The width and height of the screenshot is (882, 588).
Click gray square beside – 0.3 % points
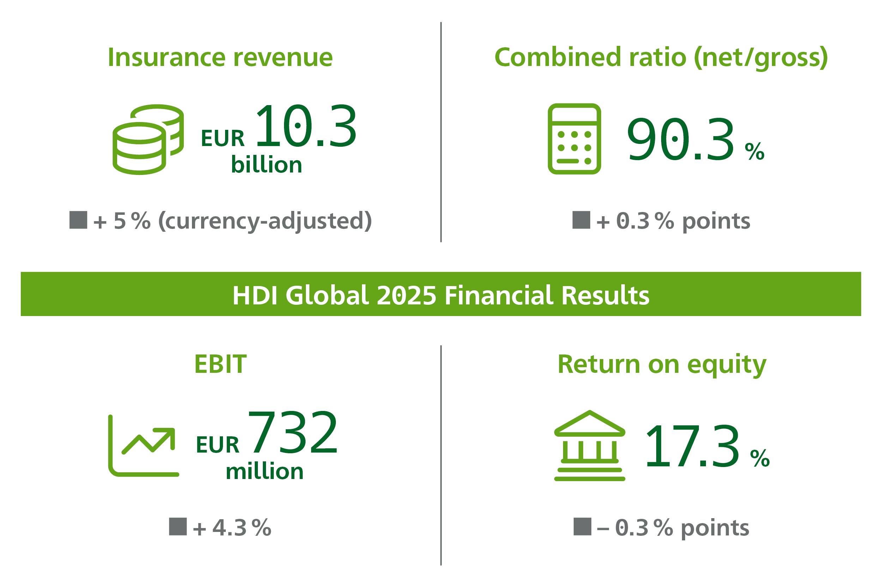pyautogui.click(x=582, y=527)
